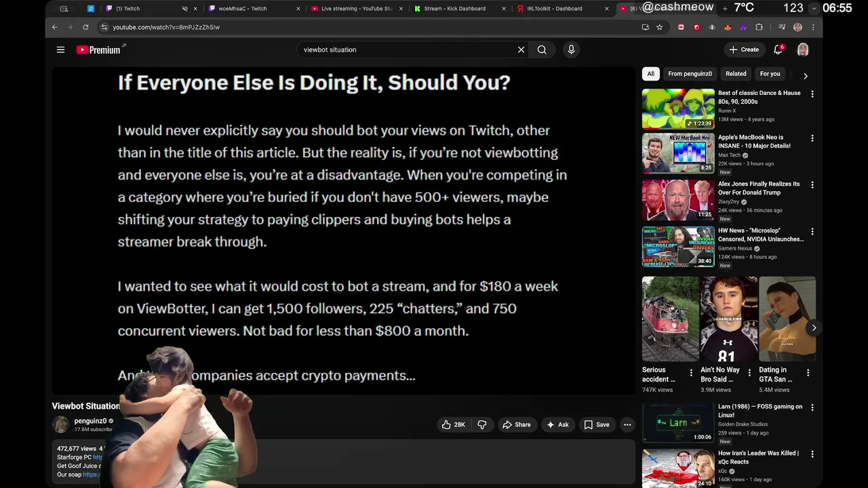Open penguinz0 channel avatar
Image resolution: width=868 pixels, height=488 pixels.
pos(61,424)
